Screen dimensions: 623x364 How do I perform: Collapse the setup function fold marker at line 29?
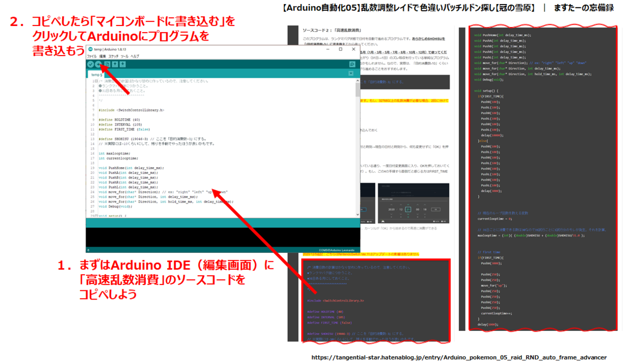[95, 215]
